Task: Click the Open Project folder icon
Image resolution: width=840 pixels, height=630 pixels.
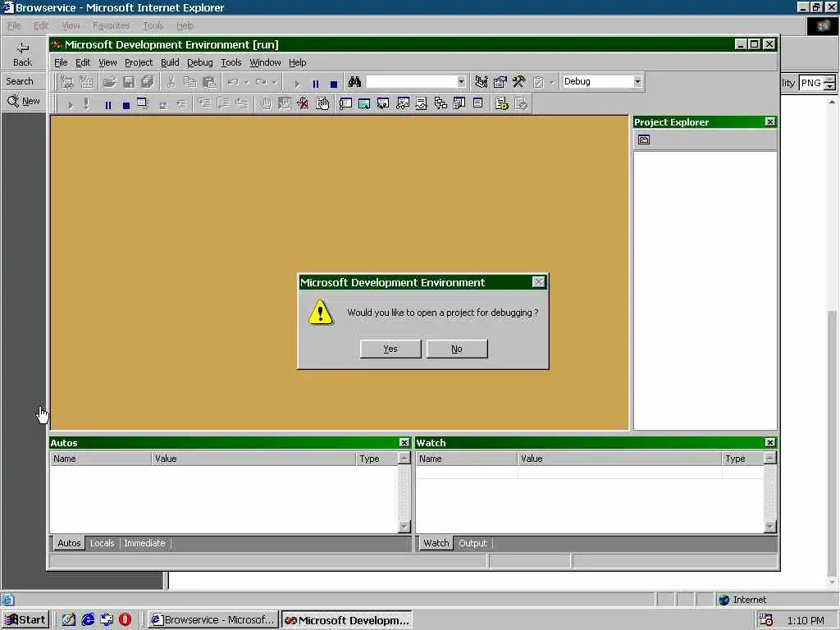Action: (x=109, y=82)
